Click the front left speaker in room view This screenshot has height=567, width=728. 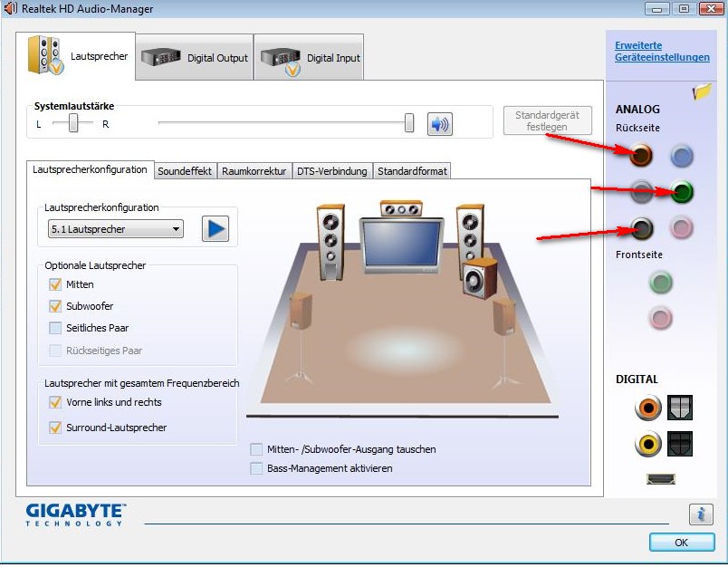330,242
